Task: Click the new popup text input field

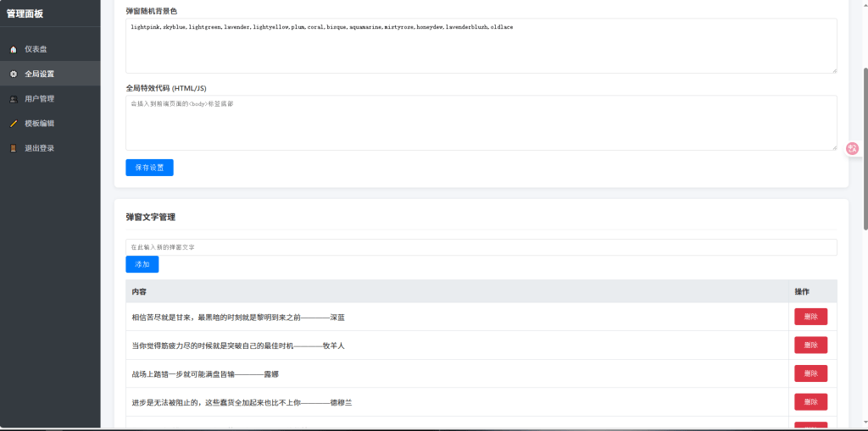Action: pos(481,247)
